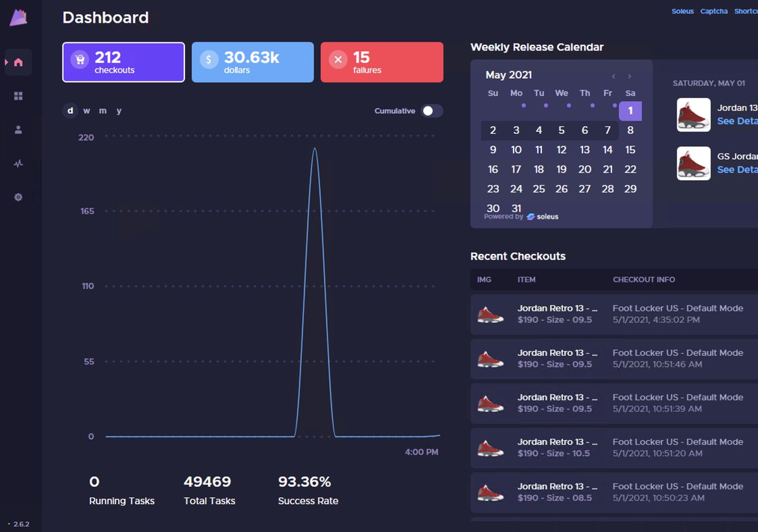The width and height of the screenshot is (758, 532).
Task: Go to previous month in calendar
Action: [x=613, y=76]
